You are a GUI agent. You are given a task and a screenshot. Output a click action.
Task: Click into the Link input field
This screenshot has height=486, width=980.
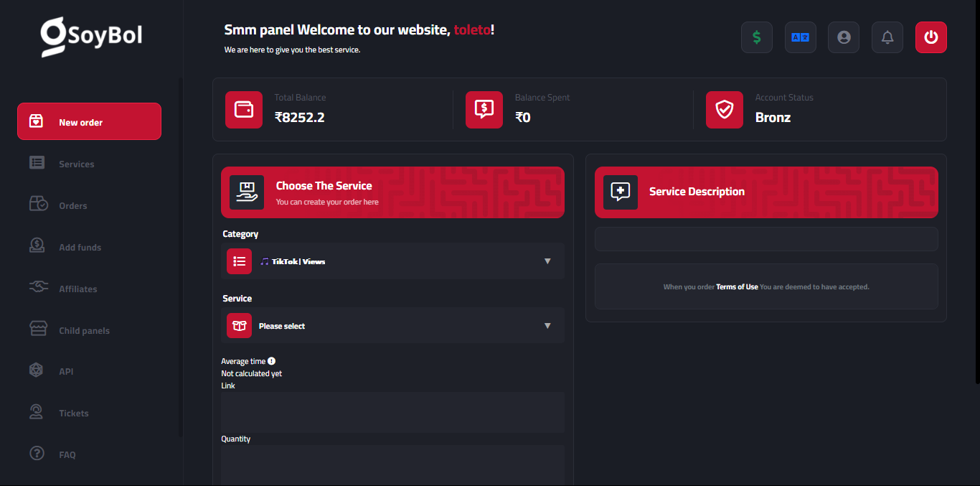pos(392,412)
